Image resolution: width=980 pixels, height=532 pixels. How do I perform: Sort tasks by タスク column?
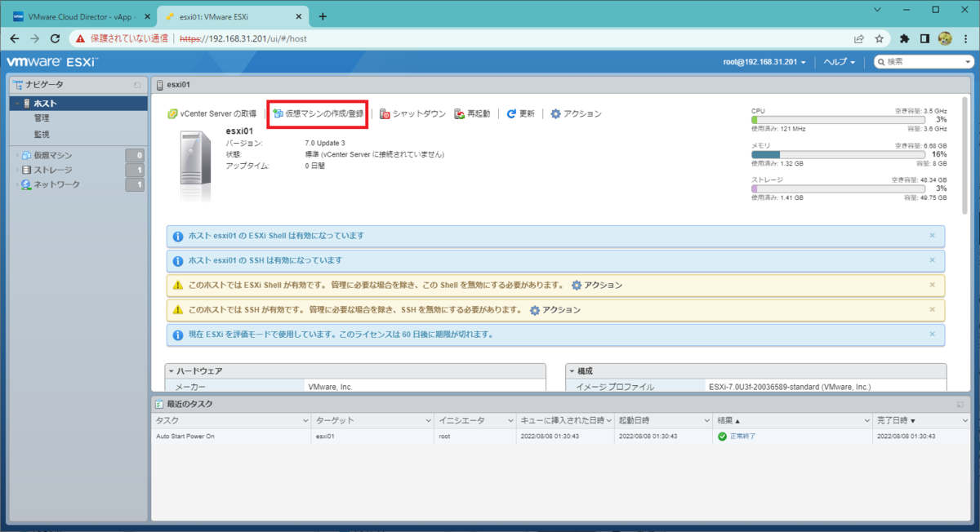tap(231, 420)
